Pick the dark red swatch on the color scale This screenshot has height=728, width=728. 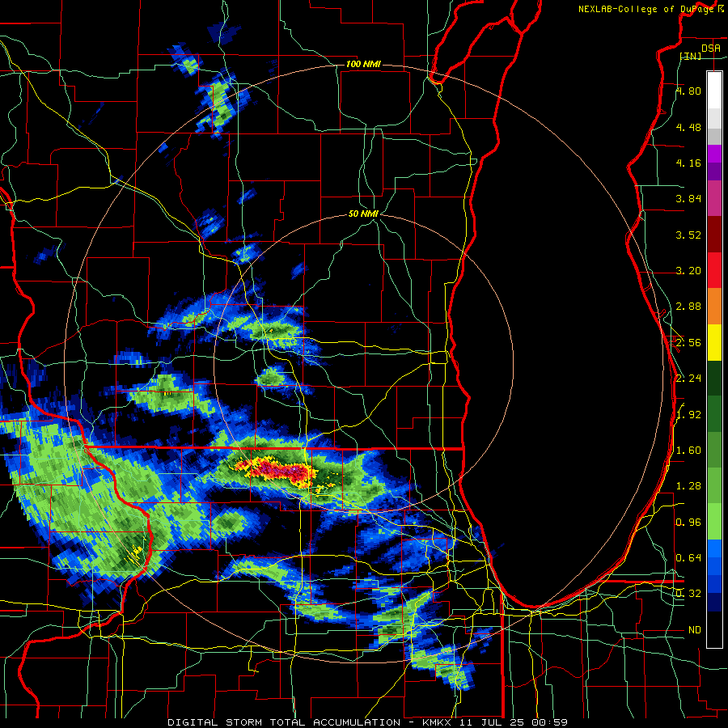pyautogui.click(x=714, y=235)
